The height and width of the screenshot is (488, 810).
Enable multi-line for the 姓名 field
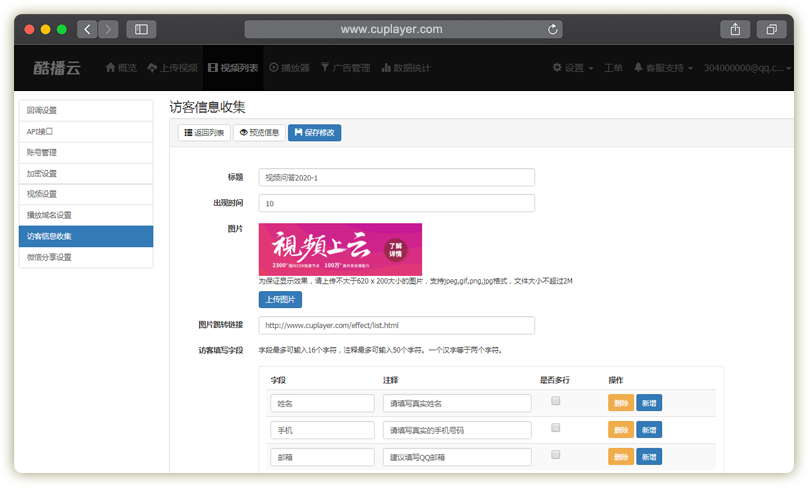tap(556, 401)
